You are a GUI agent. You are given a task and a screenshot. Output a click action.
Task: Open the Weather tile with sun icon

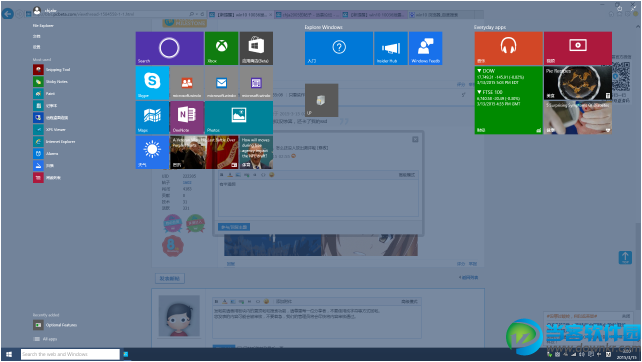pos(152,152)
